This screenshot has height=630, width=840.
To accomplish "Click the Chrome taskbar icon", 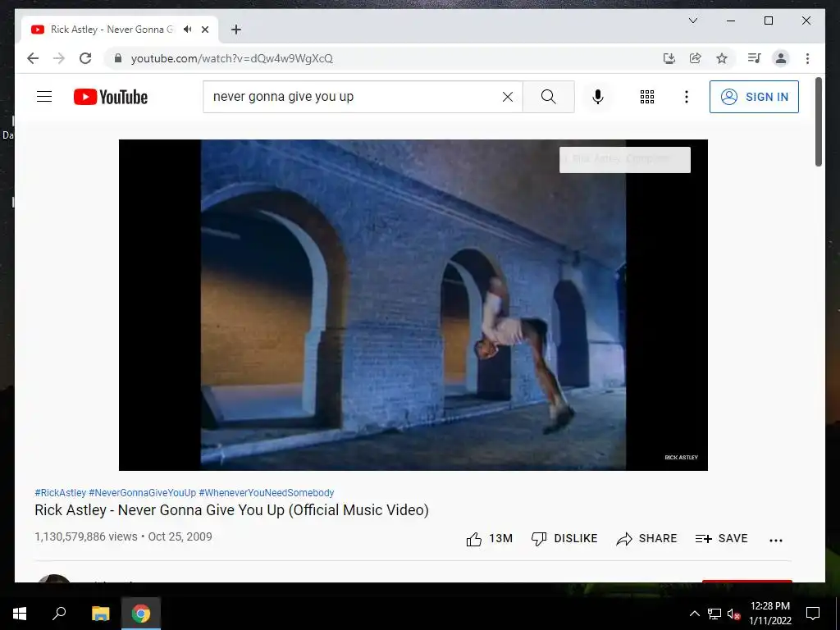I will click(x=141, y=613).
